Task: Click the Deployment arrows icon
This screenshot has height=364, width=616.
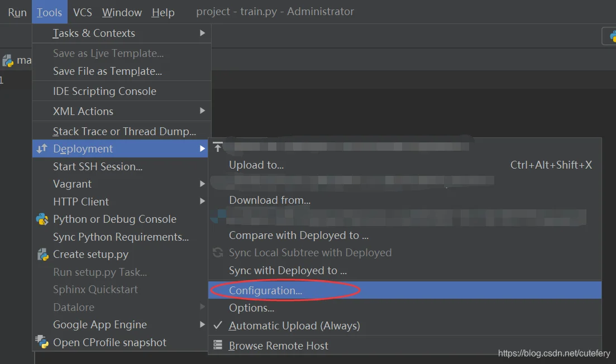Action: point(42,149)
